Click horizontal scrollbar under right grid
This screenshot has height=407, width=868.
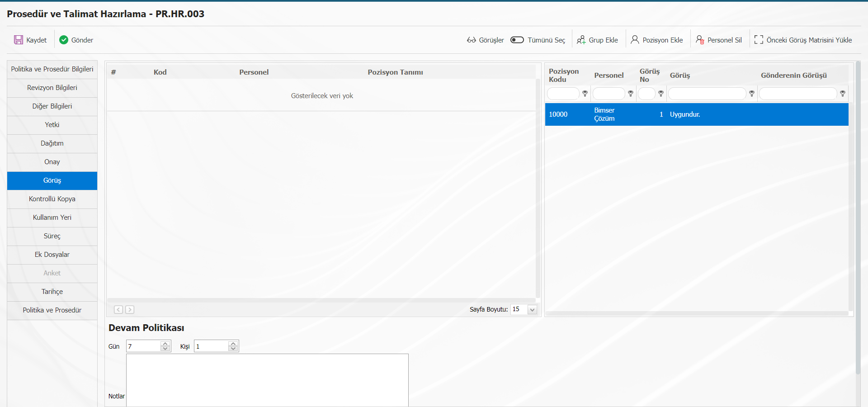tap(697, 313)
